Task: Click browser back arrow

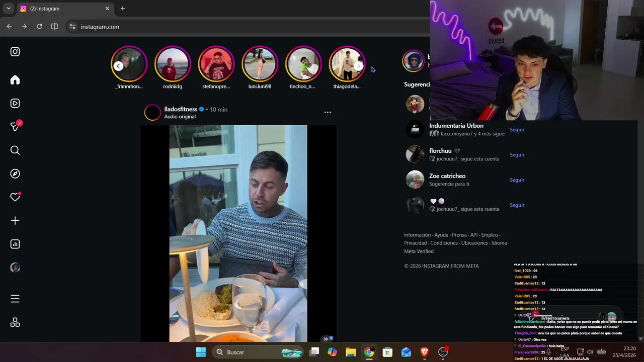Action: click(x=9, y=27)
